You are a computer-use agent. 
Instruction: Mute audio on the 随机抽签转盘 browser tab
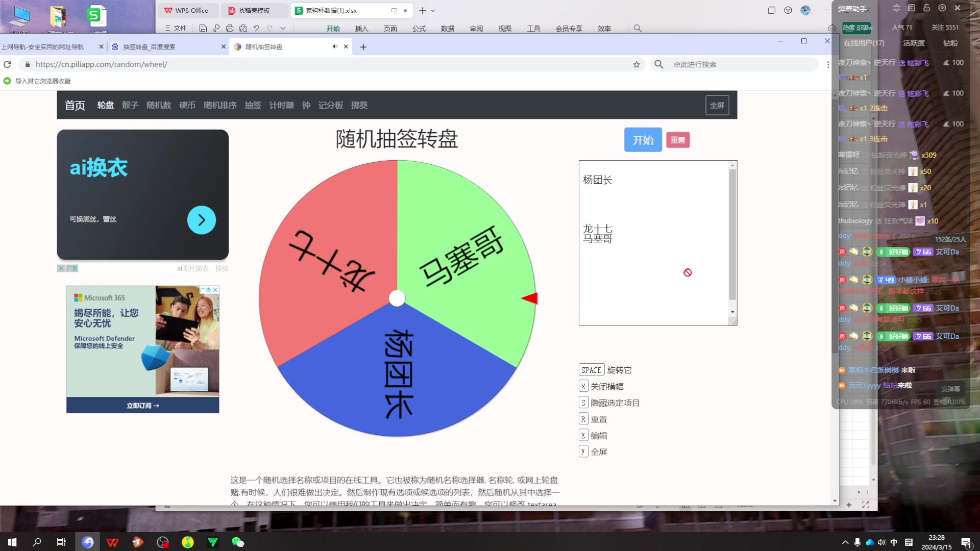(335, 46)
